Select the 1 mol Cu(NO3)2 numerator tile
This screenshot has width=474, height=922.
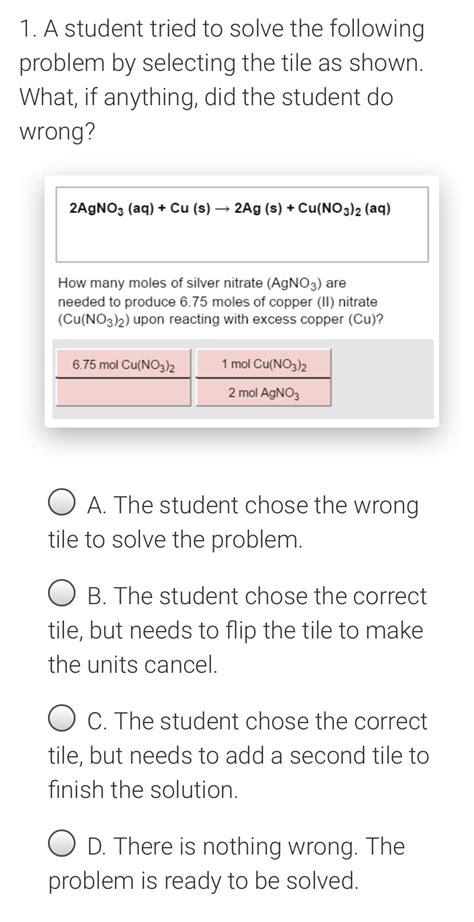pyautogui.click(x=263, y=364)
